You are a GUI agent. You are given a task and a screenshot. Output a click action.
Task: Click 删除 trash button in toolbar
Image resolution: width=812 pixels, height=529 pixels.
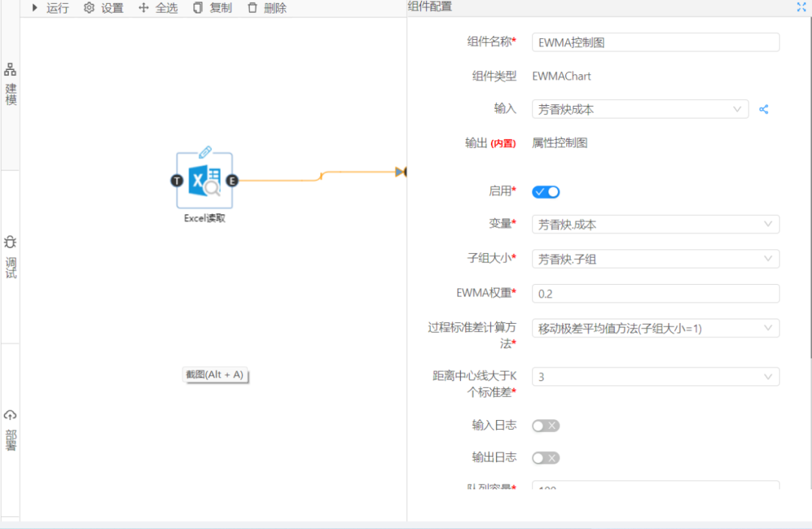click(266, 8)
